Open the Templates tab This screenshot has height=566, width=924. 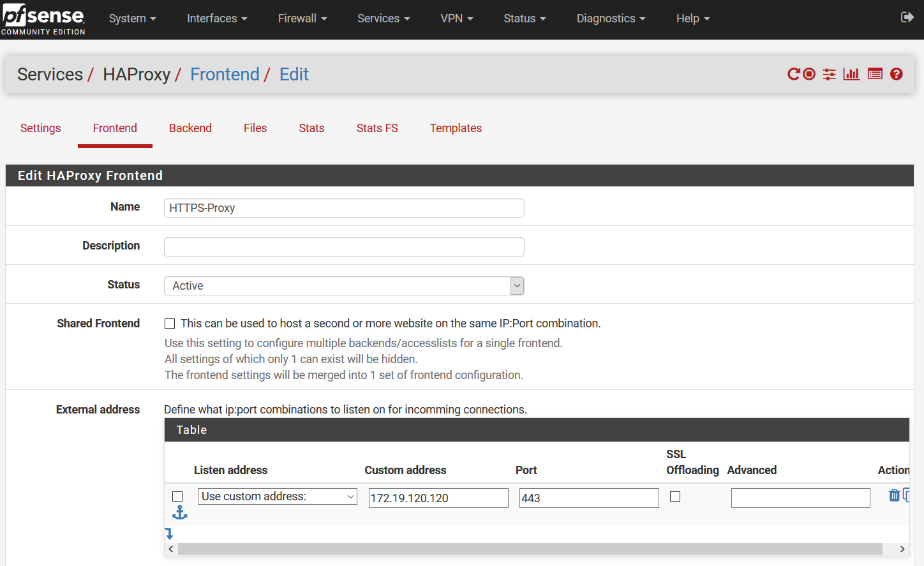click(x=456, y=128)
